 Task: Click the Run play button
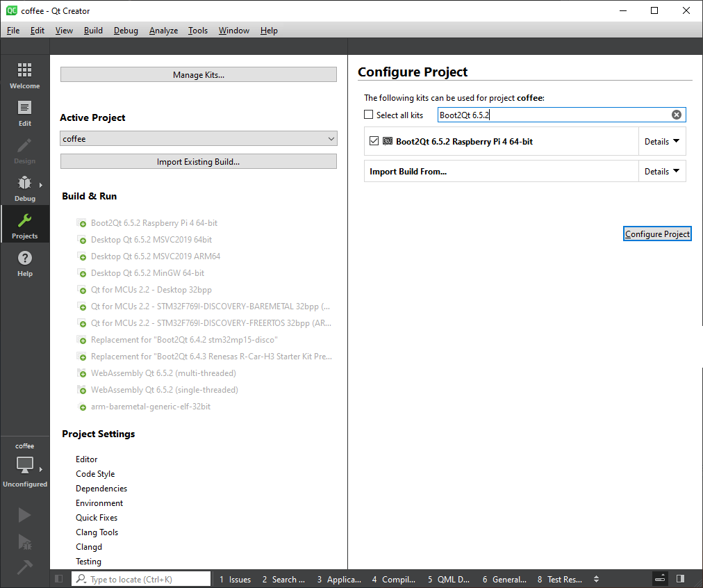coord(24,514)
